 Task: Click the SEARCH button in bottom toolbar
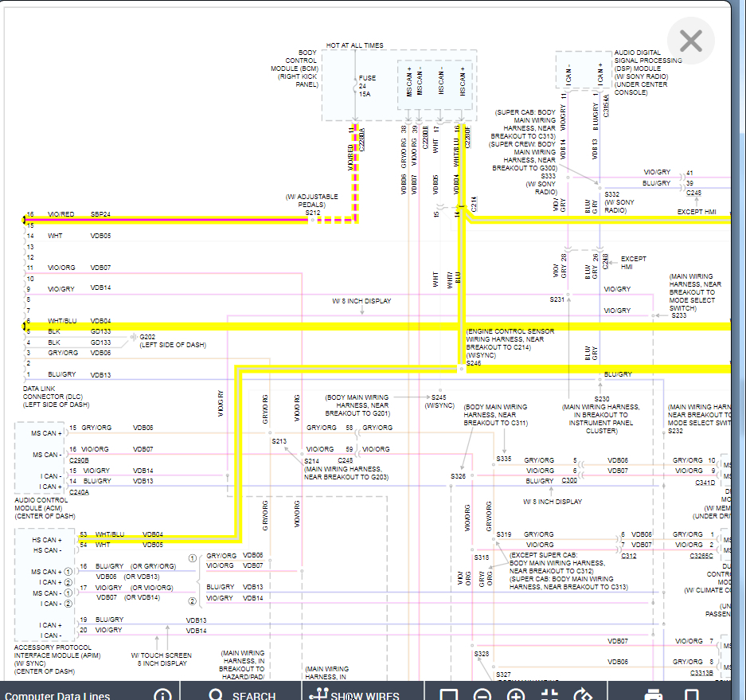(244, 695)
